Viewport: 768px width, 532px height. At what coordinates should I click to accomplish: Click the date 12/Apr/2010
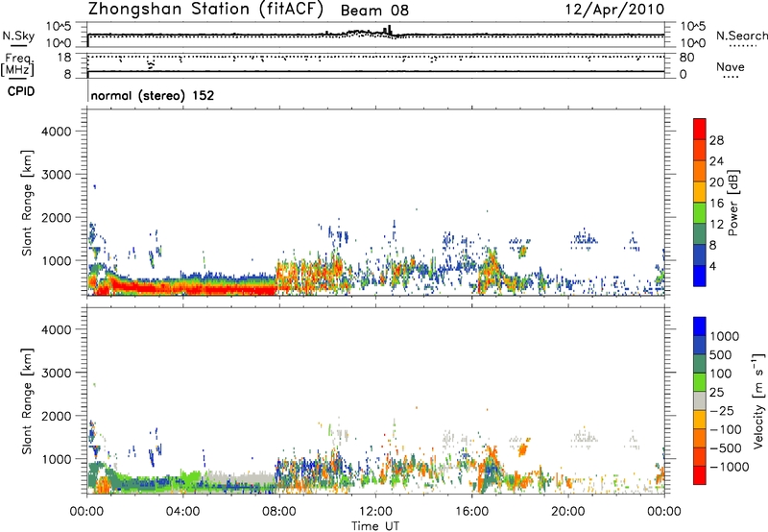[615, 10]
